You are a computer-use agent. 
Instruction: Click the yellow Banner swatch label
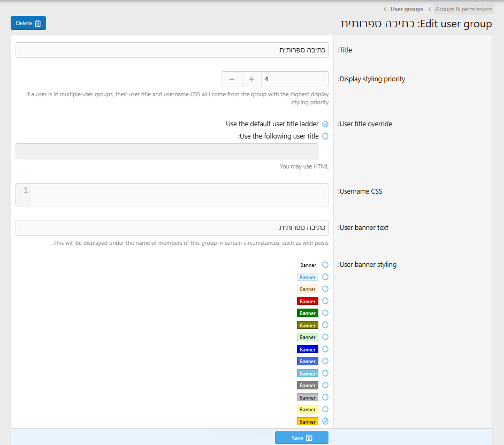point(308,410)
